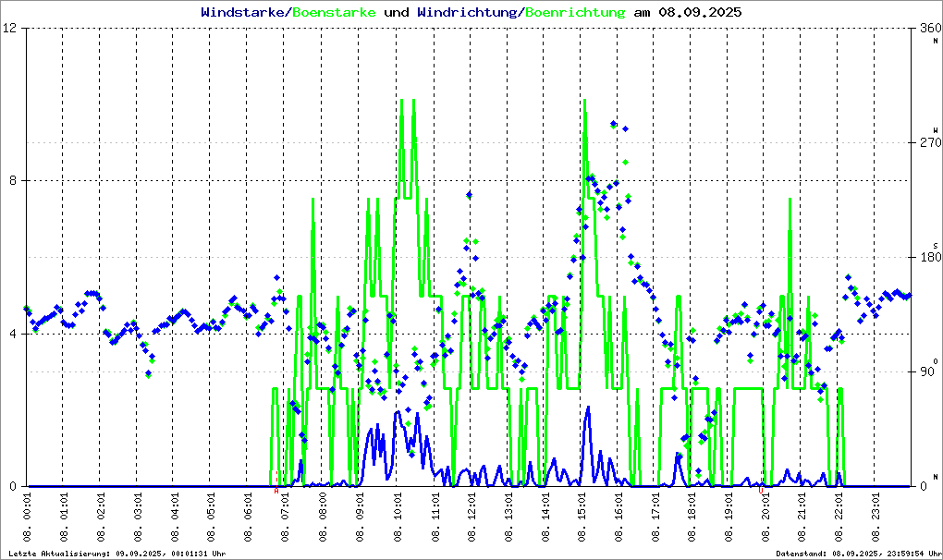The image size is (943, 560).
Task: Click the time label '08. 09:01'
Action: 359,517
